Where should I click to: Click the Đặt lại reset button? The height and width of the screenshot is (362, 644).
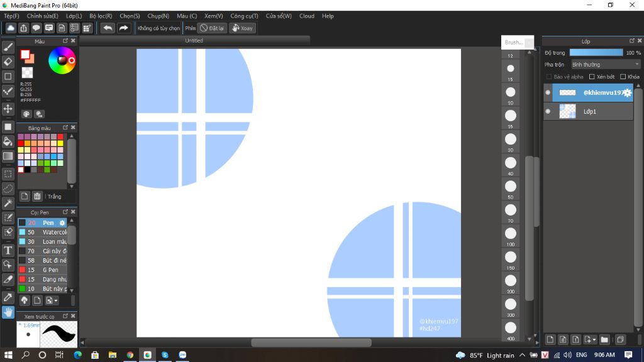[x=212, y=28]
